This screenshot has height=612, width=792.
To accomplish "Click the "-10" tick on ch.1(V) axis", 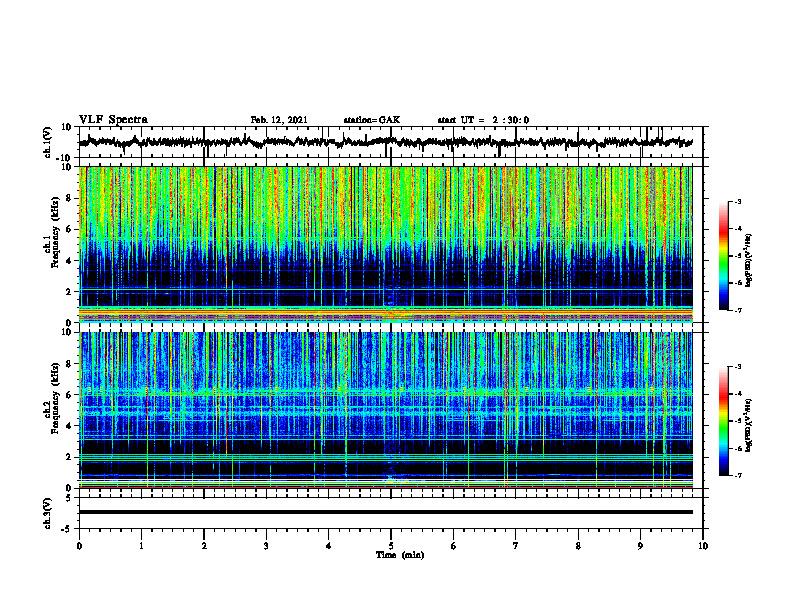I will click(65, 158).
